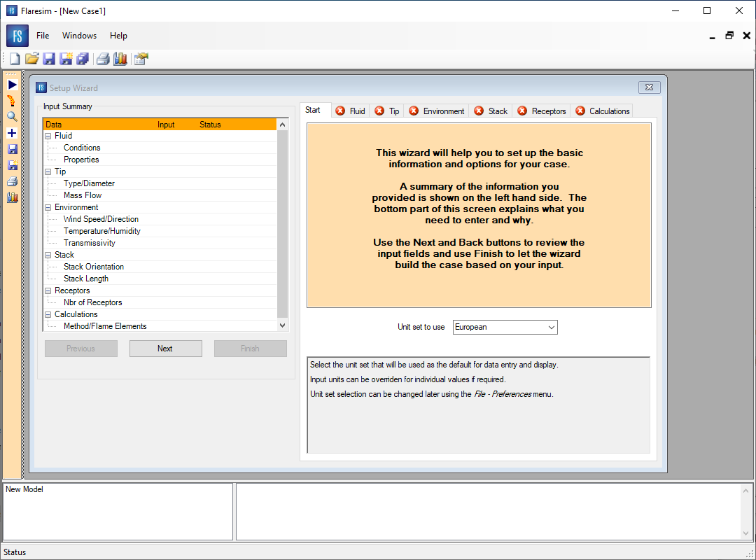
Task: Switch to the Calculations tab
Action: tap(603, 111)
